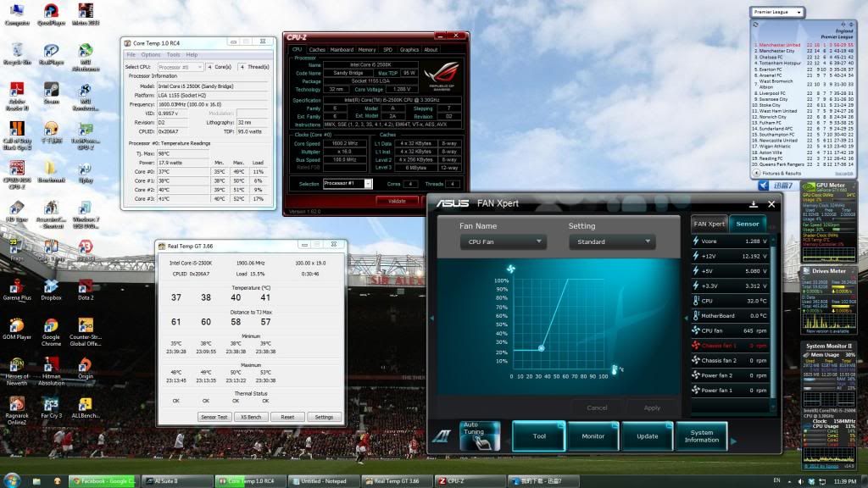Switch to the FAN Xpert tab

pos(709,224)
